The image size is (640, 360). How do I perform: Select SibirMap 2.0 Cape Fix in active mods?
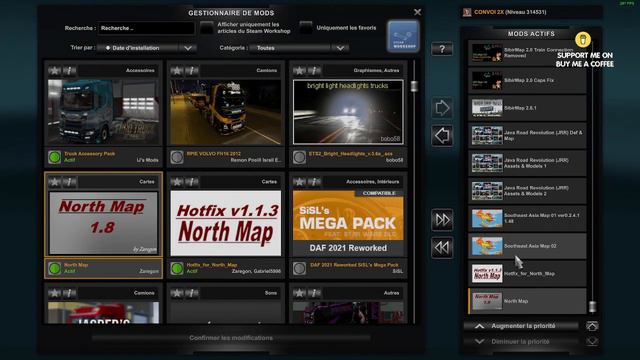(527, 80)
